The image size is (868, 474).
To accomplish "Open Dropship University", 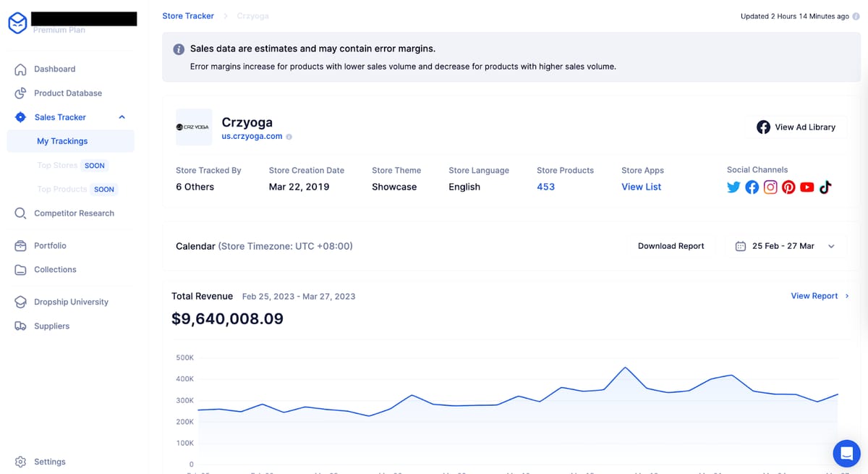I will [70, 302].
